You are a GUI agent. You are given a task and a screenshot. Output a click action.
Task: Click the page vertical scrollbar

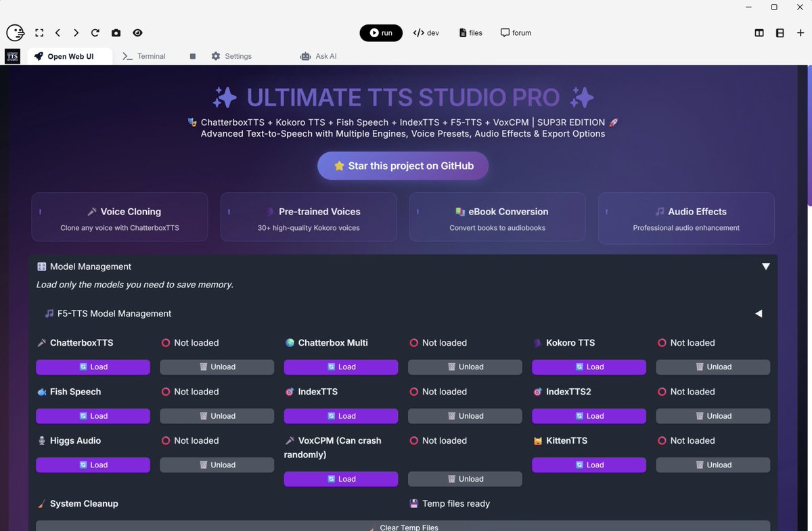(809, 135)
